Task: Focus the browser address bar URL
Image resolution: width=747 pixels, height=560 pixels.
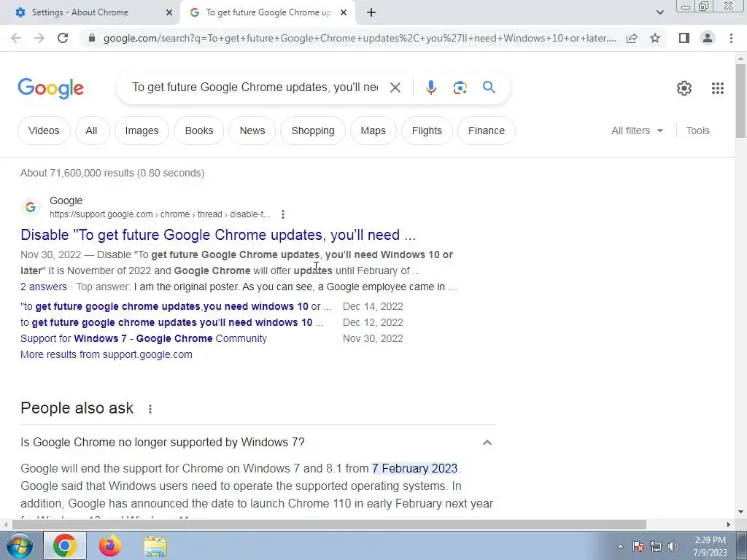Action: [360, 38]
